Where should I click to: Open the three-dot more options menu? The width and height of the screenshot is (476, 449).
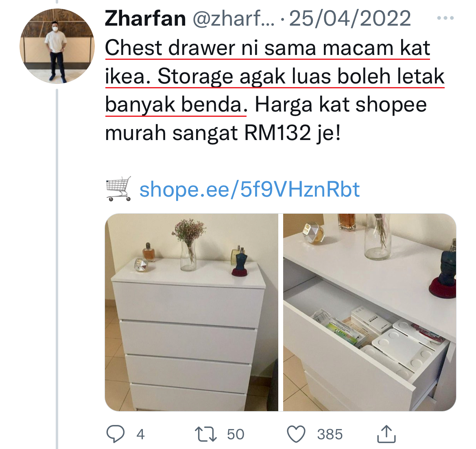445,18
